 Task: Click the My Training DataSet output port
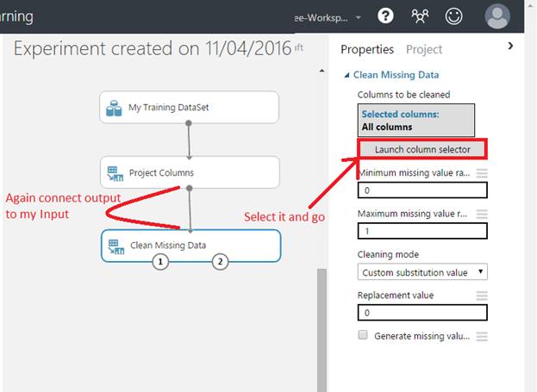pyautogui.click(x=189, y=123)
